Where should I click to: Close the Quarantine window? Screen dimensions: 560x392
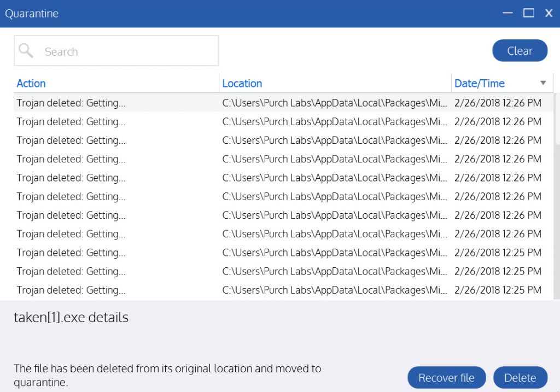(549, 13)
